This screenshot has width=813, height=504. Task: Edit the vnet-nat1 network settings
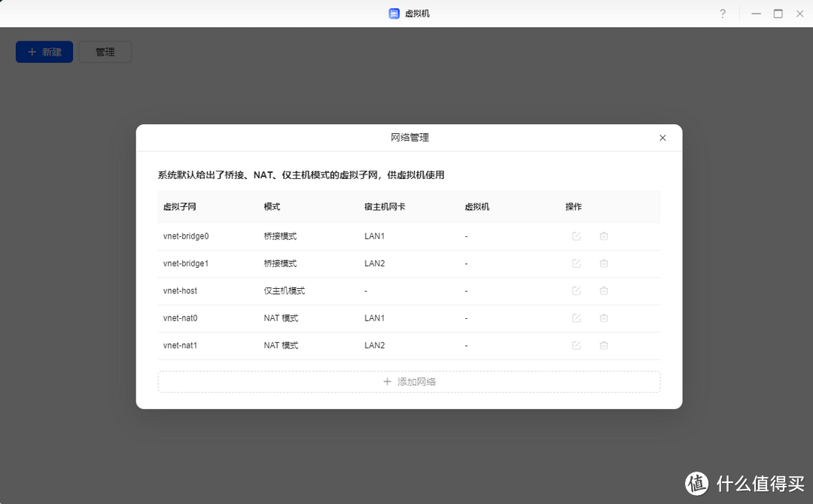click(x=576, y=345)
